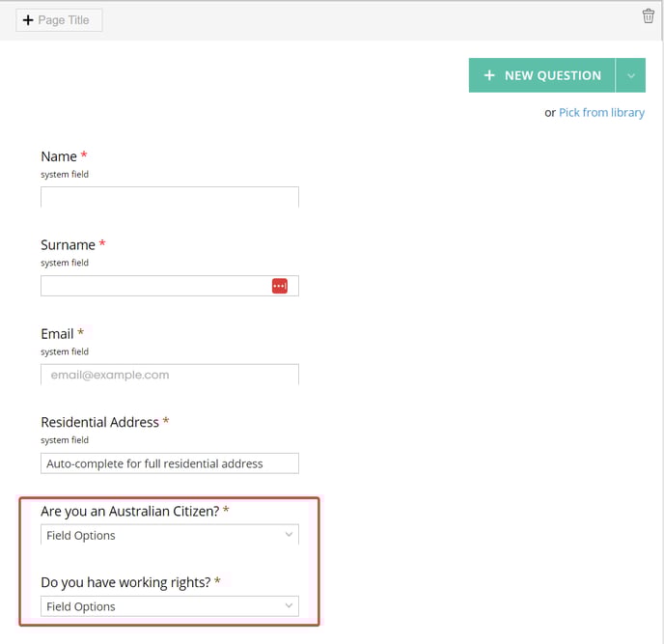The width and height of the screenshot is (664, 644).
Task: Click the Page Title button
Action: click(59, 20)
